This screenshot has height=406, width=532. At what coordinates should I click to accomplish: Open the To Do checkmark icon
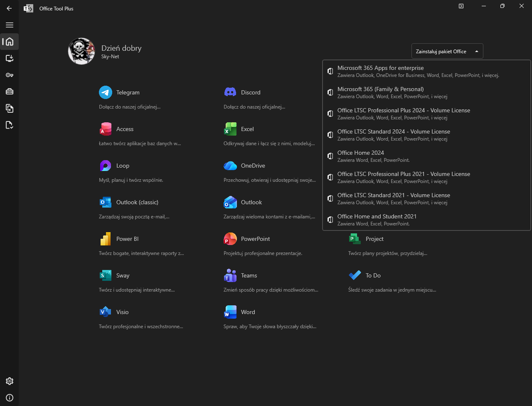[355, 275]
